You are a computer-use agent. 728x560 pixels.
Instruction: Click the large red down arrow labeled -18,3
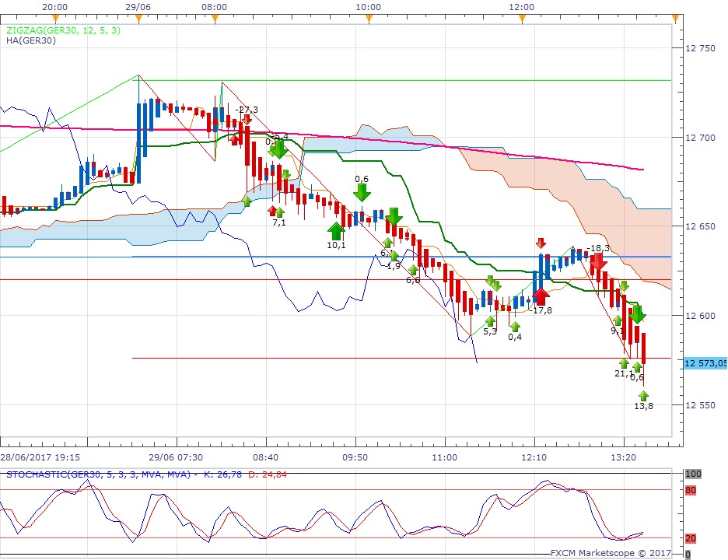tap(598, 262)
